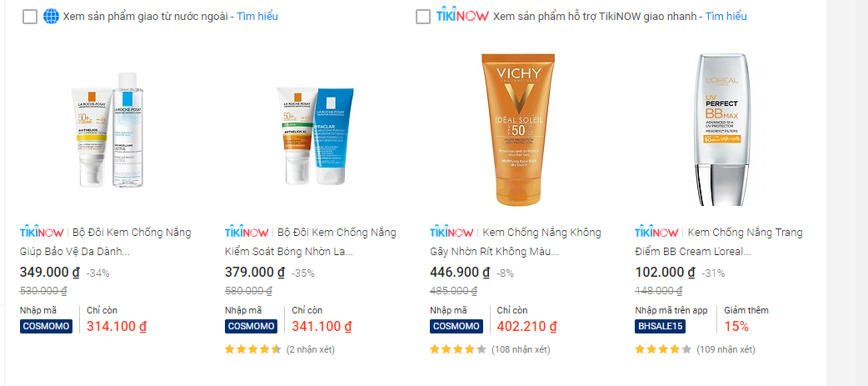Click star rating with 108 nhận xét
This screenshot has height=386, width=868.
458,349
